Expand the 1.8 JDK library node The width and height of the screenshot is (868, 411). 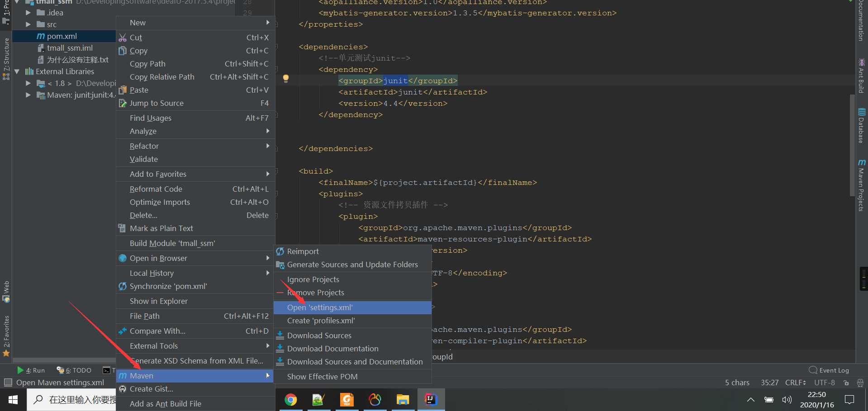[28, 83]
